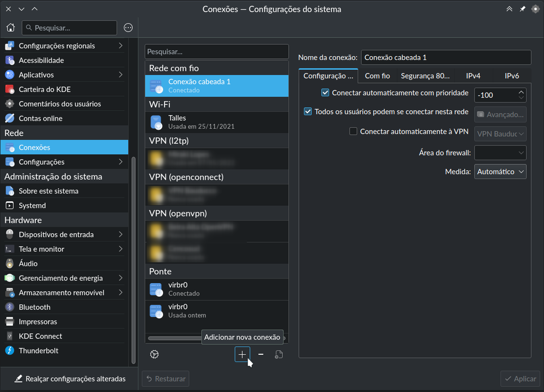The image size is (544, 392).
Task: Open the VPN Bauduc dropdown
Action: [x=500, y=134]
